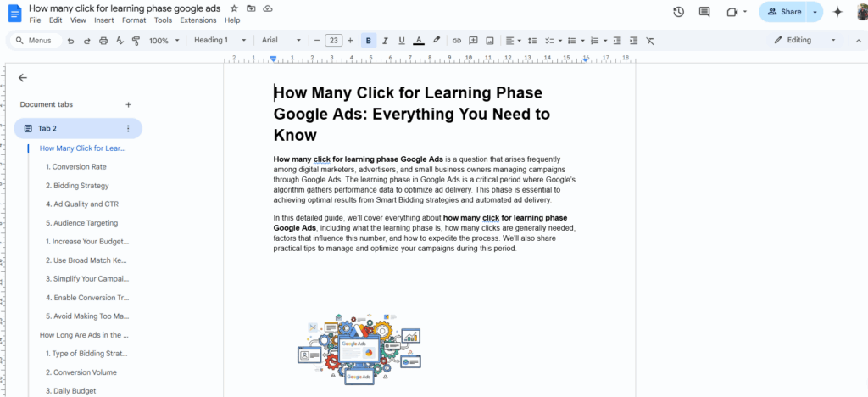Search the Menus box
Viewport: 868px width, 397px height.
pyautogui.click(x=36, y=41)
